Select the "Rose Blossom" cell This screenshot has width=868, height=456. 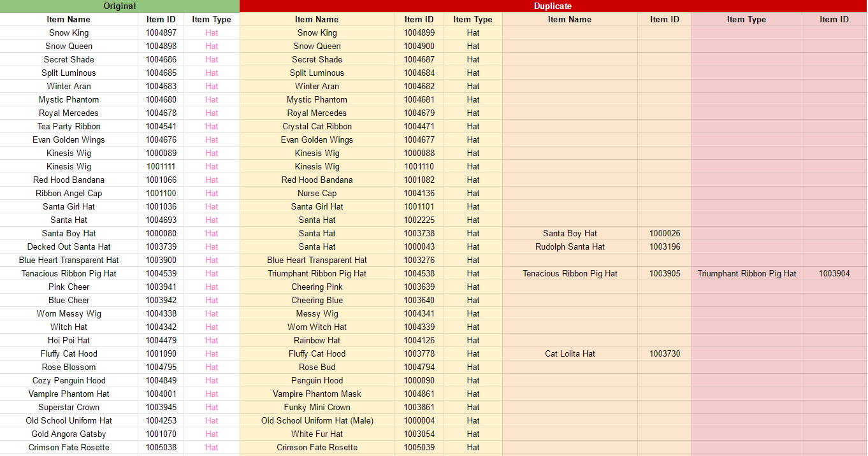point(69,367)
